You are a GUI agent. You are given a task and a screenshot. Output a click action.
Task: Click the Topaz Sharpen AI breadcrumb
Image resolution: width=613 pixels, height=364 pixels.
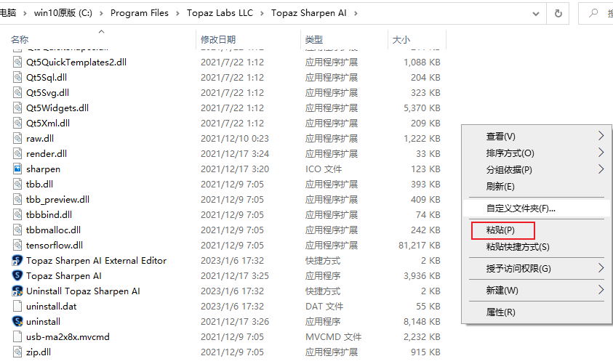coord(309,13)
